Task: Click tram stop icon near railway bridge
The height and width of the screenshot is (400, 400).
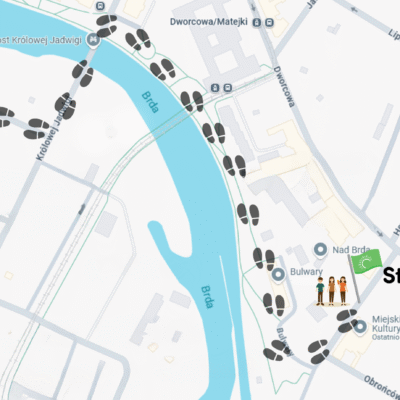Action: (216, 88)
